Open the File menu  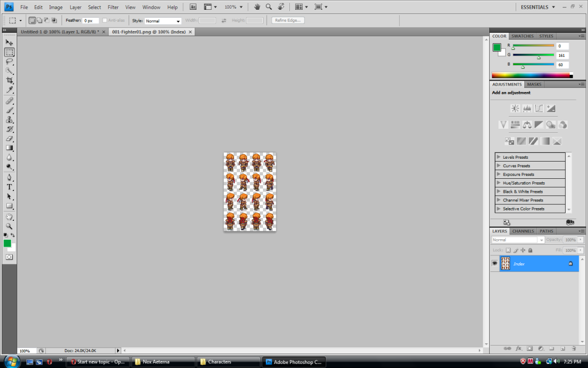pos(24,7)
